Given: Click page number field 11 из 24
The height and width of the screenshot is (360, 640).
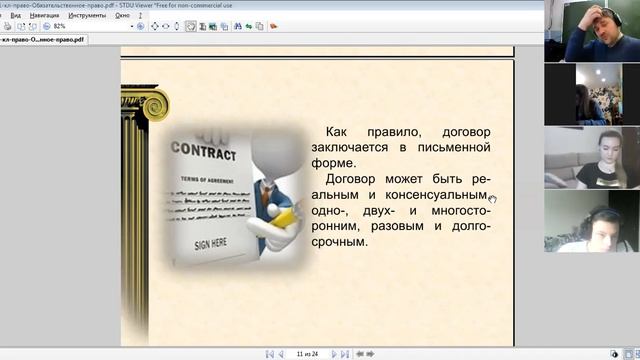Looking at the screenshot, I should pyautogui.click(x=307, y=354).
